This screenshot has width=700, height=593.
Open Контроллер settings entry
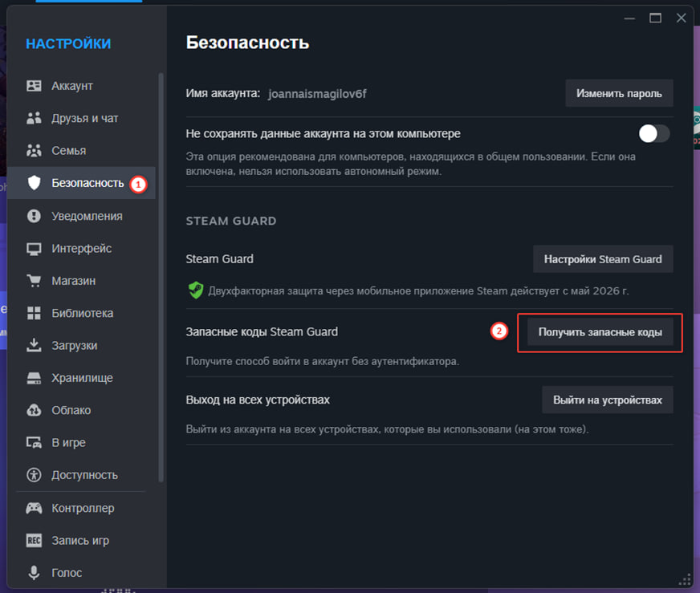pos(81,508)
